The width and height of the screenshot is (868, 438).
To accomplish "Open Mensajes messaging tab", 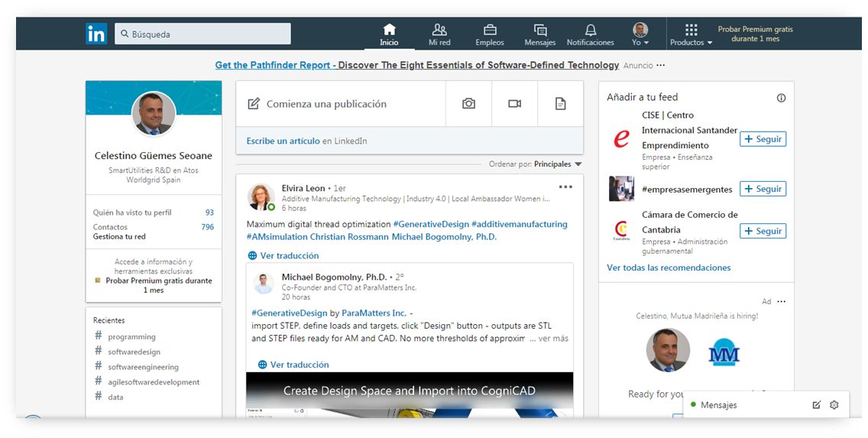I will [539, 34].
